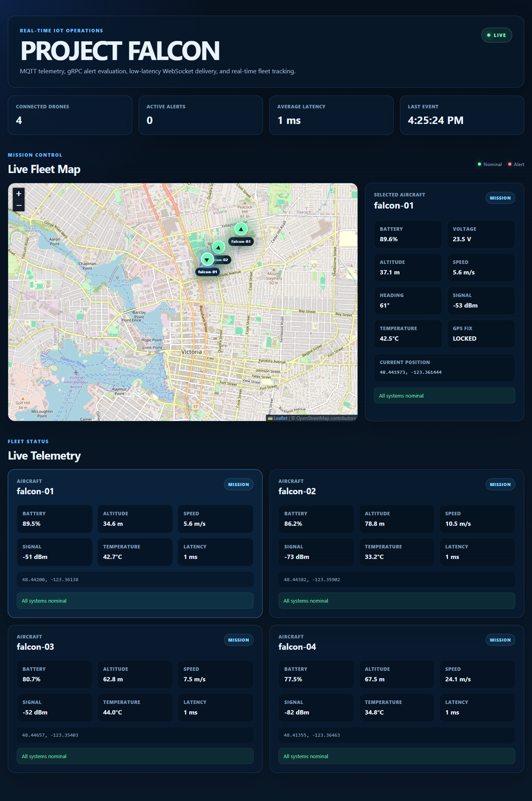Image resolution: width=532 pixels, height=801 pixels.
Task: Click falcon-01 card signal -51 dBm
Action: coord(35,557)
